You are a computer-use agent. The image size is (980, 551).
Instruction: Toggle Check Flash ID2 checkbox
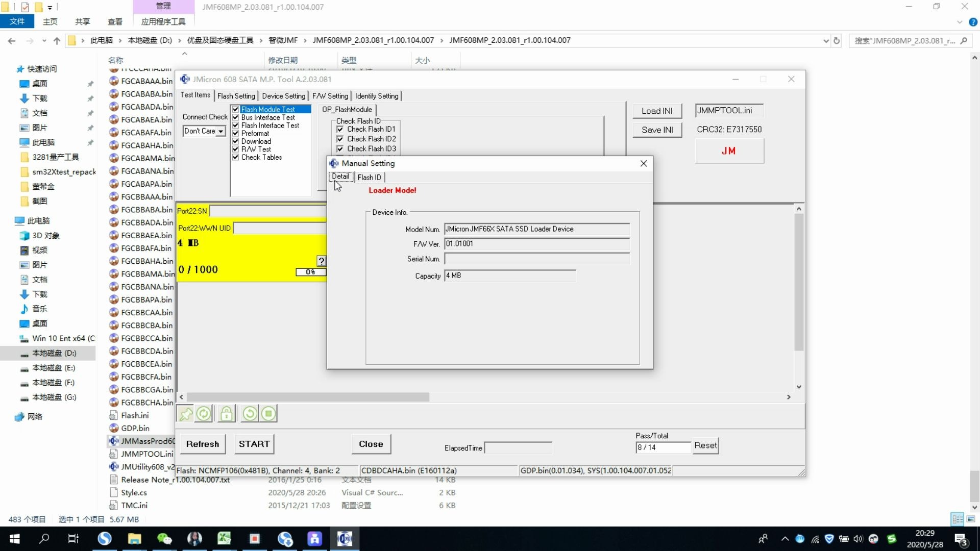click(x=340, y=139)
